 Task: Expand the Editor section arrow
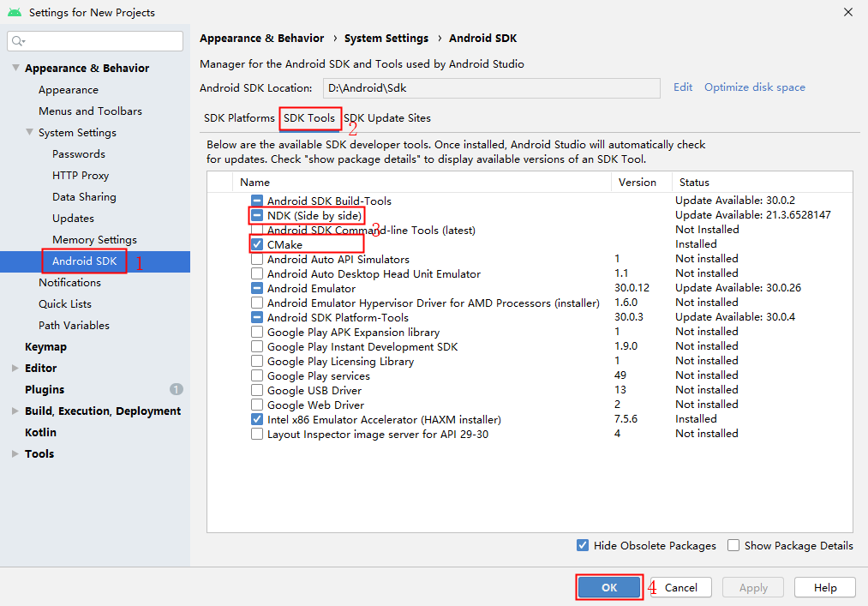15,368
